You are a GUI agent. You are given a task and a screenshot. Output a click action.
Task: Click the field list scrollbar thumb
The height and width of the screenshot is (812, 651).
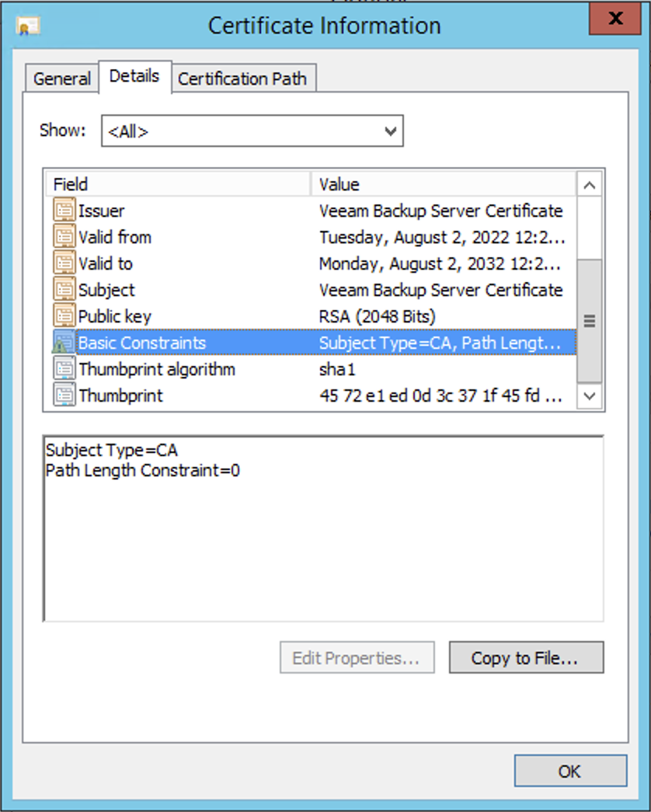[590, 321]
